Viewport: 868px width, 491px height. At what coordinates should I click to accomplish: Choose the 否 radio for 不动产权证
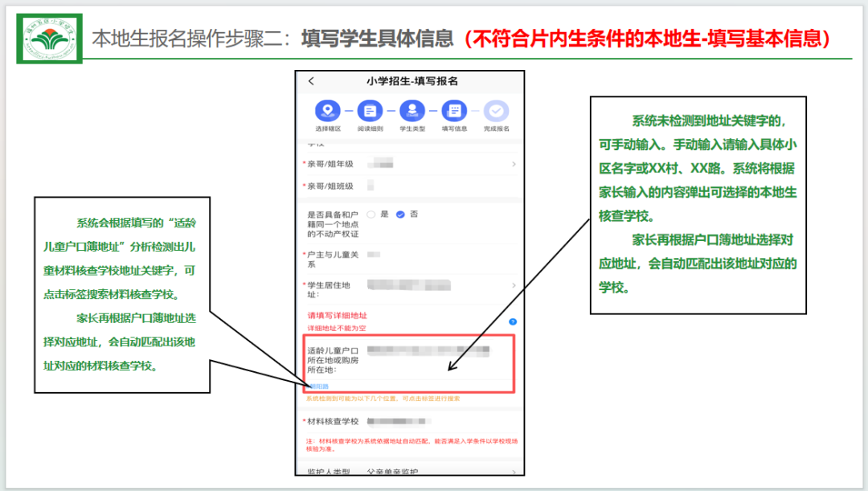tap(400, 215)
